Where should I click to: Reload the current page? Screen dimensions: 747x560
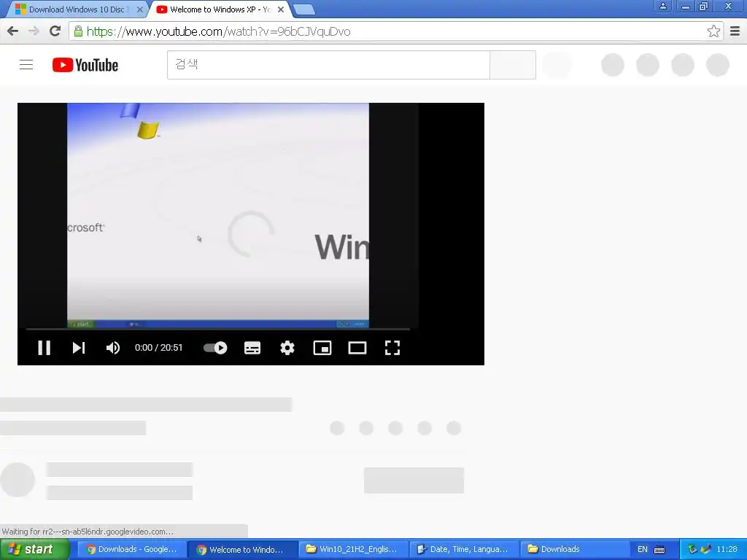[x=55, y=31]
